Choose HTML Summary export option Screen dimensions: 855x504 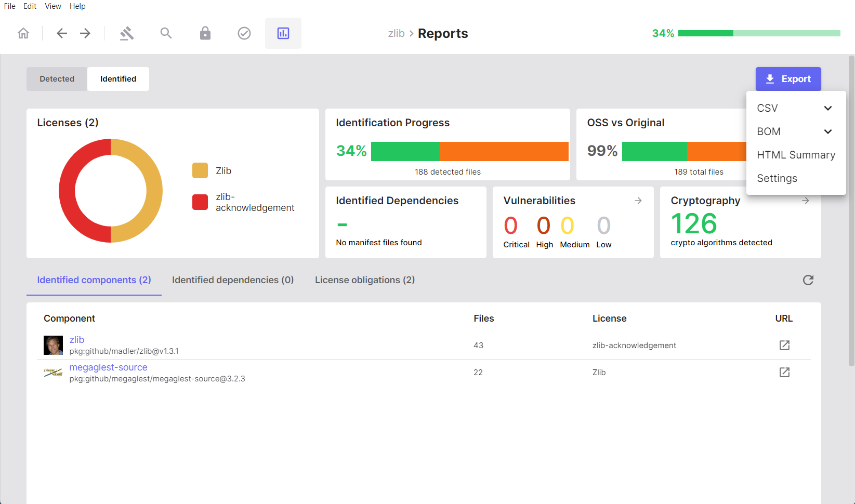pos(796,155)
